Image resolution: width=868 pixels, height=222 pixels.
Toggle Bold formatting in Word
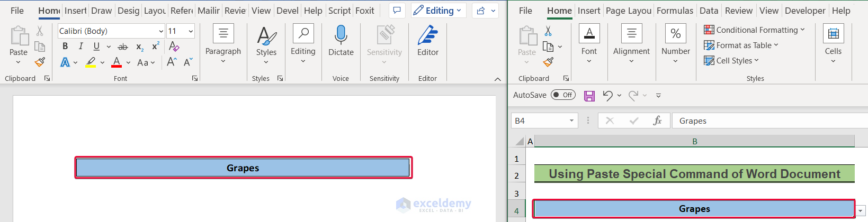[x=65, y=47]
